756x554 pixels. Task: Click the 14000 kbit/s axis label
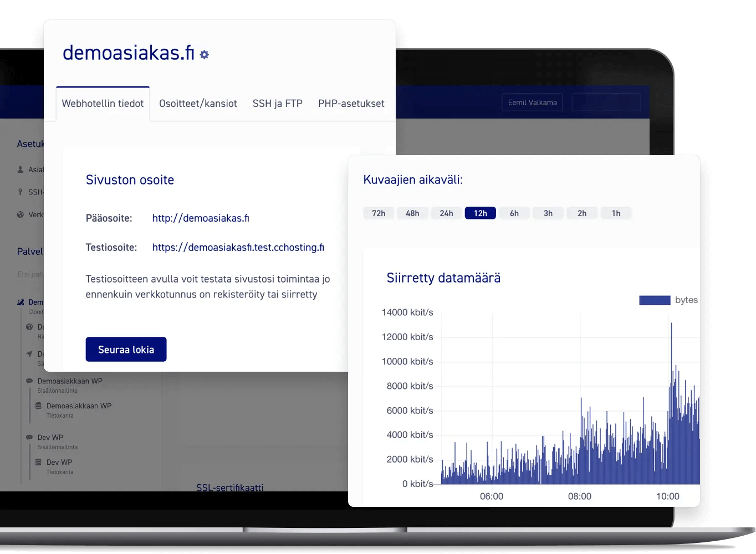point(407,312)
